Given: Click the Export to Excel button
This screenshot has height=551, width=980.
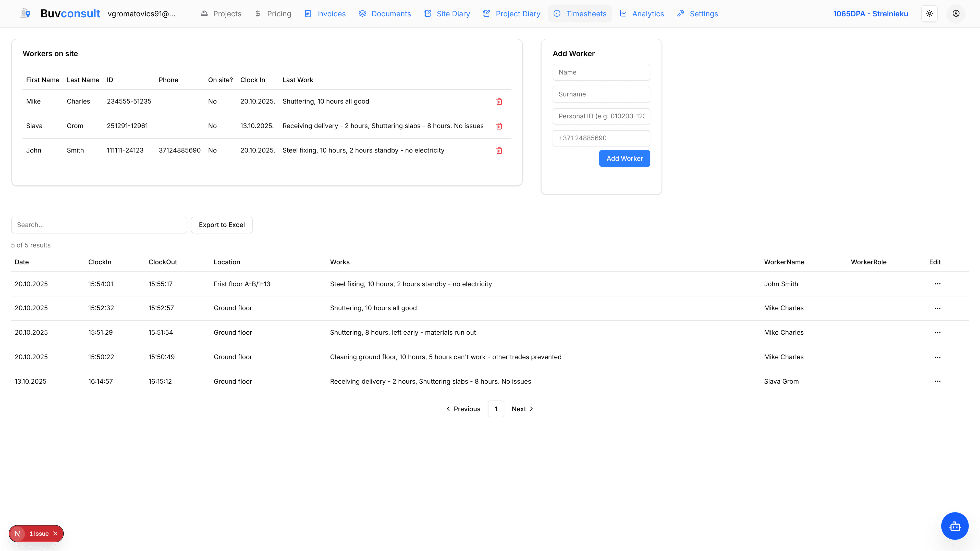Looking at the screenshot, I should (x=222, y=225).
